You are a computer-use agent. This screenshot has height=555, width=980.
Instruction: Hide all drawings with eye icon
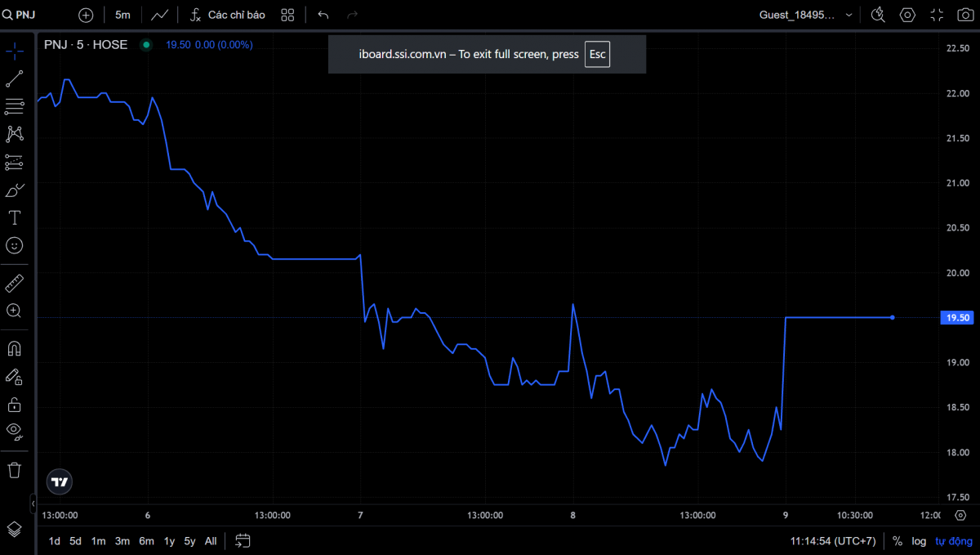pos(15,432)
